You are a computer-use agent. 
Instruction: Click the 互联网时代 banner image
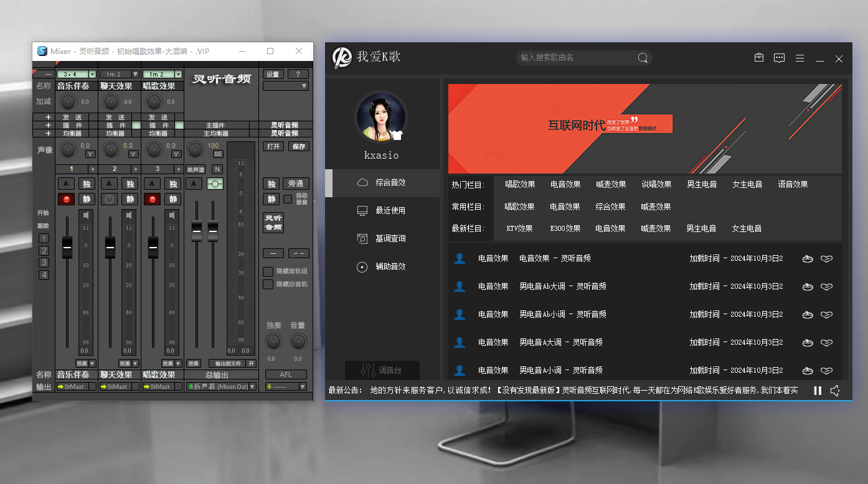click(645, 129)
